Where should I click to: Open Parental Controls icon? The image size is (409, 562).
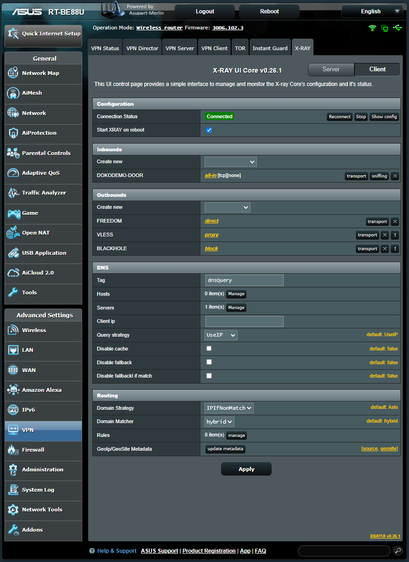13,153
